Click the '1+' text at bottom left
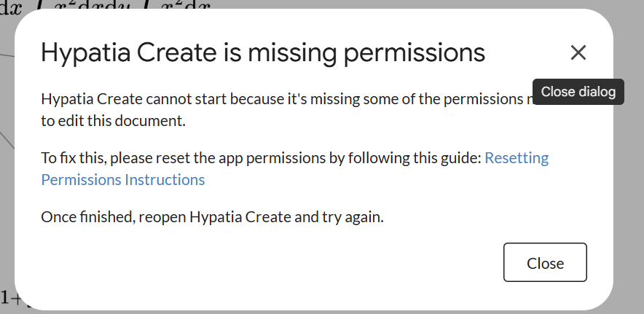Image resolution: width=644 pixels, height=314 pixels. [x=9, y=297]
